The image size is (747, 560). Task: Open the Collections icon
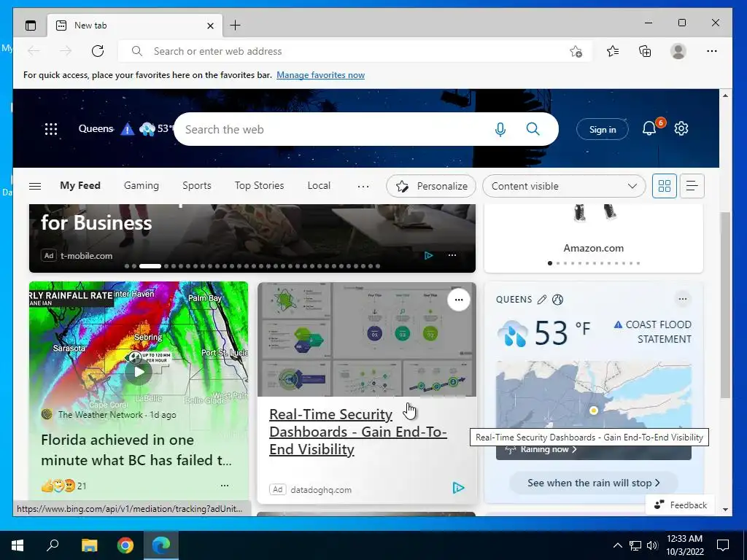(645, 51)
